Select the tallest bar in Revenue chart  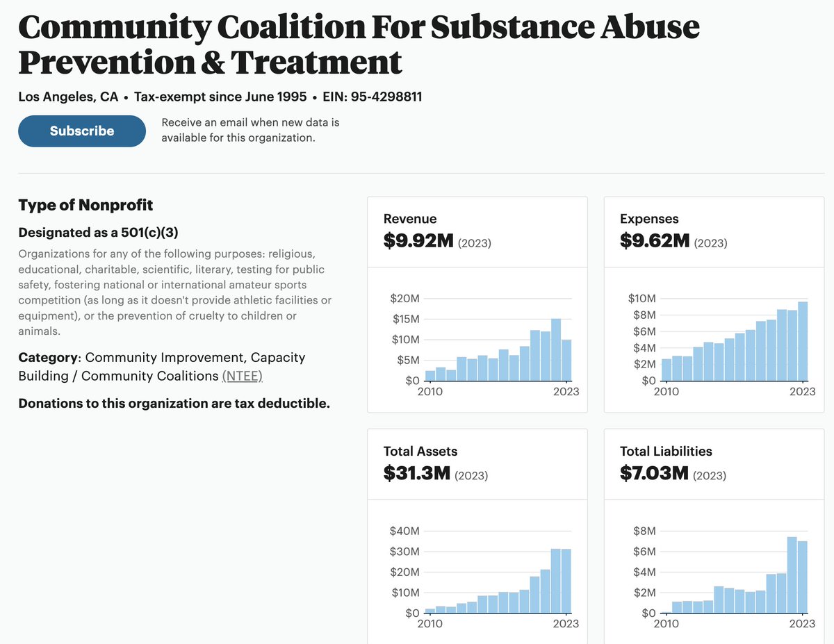556,350
